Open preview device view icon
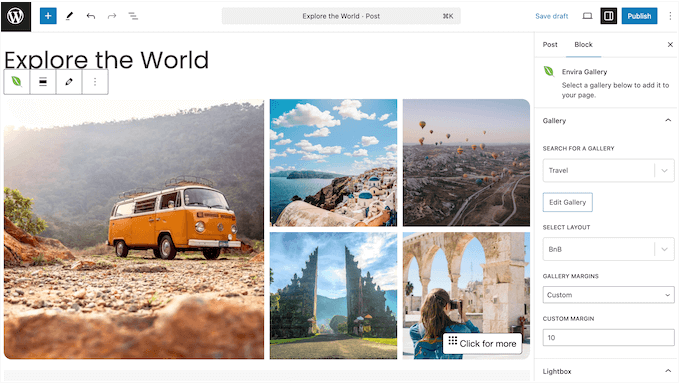680x384 pixels. click(587, 16)
